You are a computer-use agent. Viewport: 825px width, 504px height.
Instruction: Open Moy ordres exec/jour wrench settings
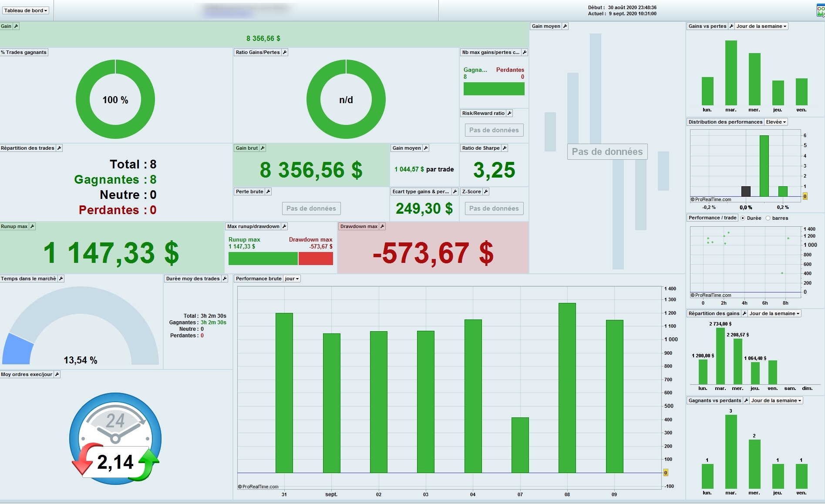pos(57,374)
